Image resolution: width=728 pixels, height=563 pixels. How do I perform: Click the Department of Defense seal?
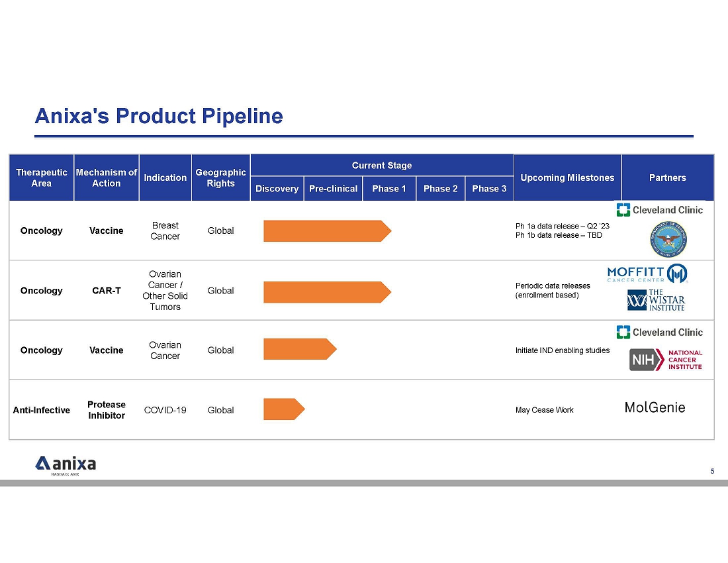(x=667, y=238)
